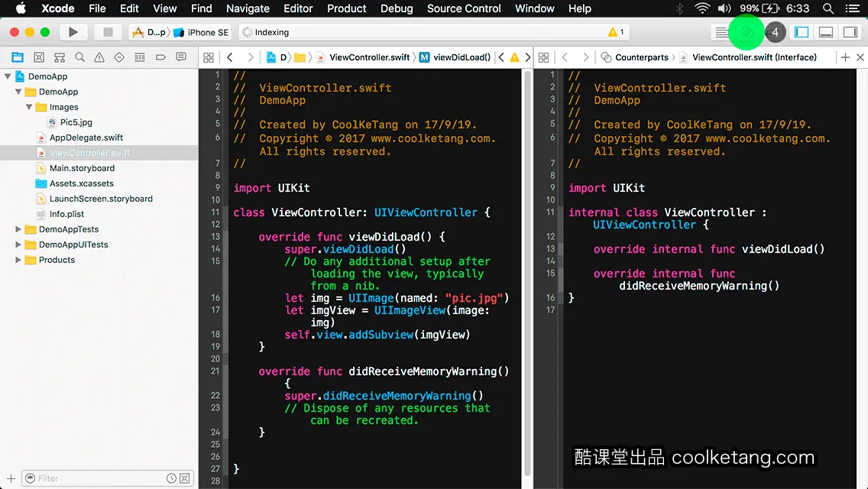Choose the iPhone SE run destination
The height and width of the screenshot is (489, 868).
pyautogui.click(x=202, y=32)
